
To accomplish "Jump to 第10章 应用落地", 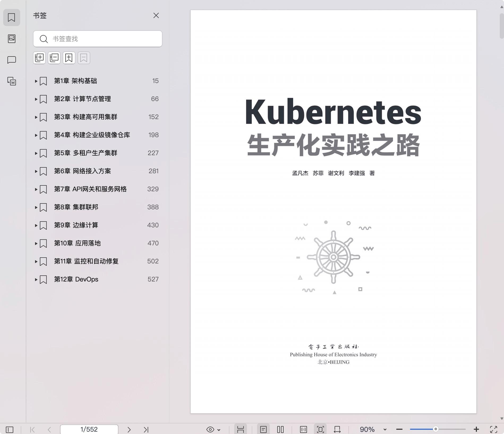I will pyautogui.click(x=78, y=243).
